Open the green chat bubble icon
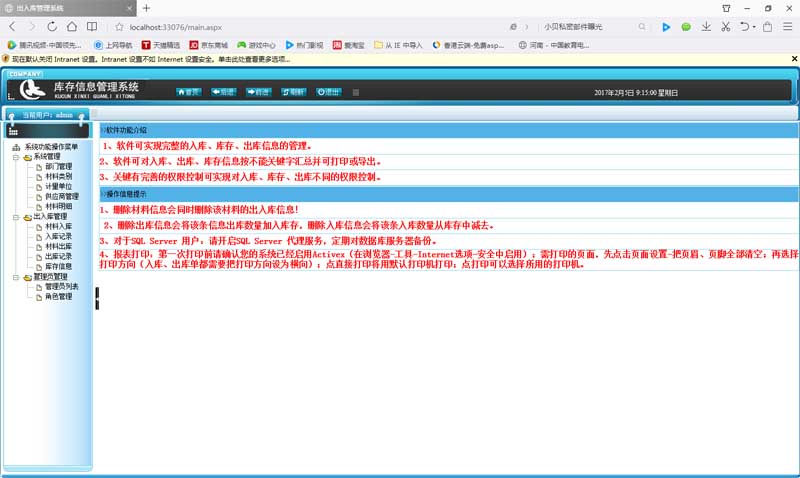This screenshot has width=800, height=478. click(686, 27)
